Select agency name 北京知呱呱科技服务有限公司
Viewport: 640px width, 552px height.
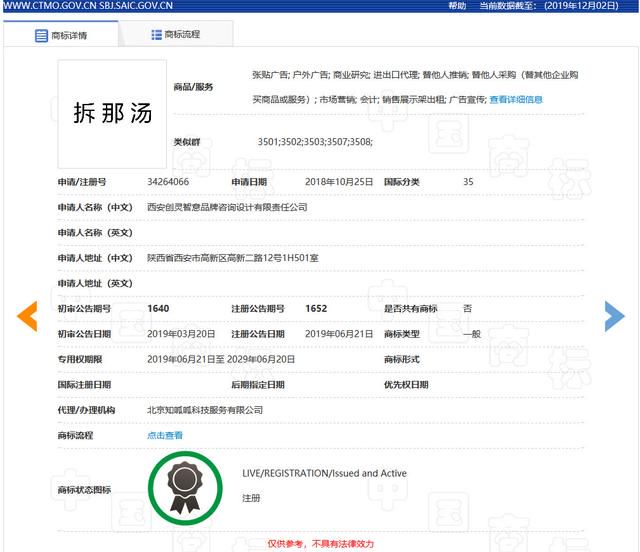(x=205, y=410)
